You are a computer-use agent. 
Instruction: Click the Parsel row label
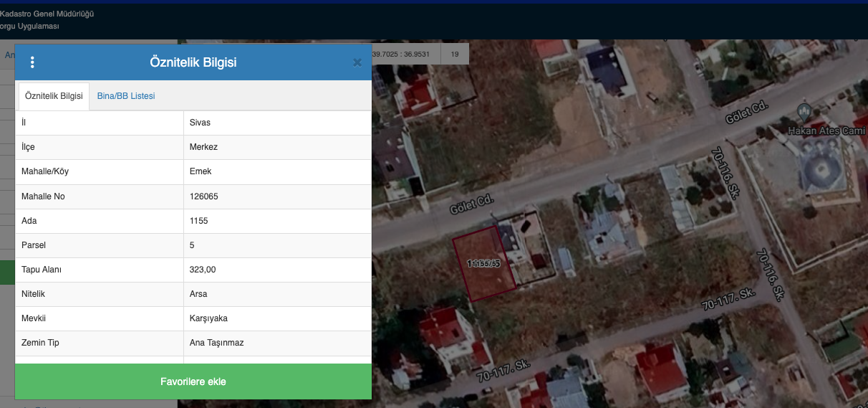[34, 245]
